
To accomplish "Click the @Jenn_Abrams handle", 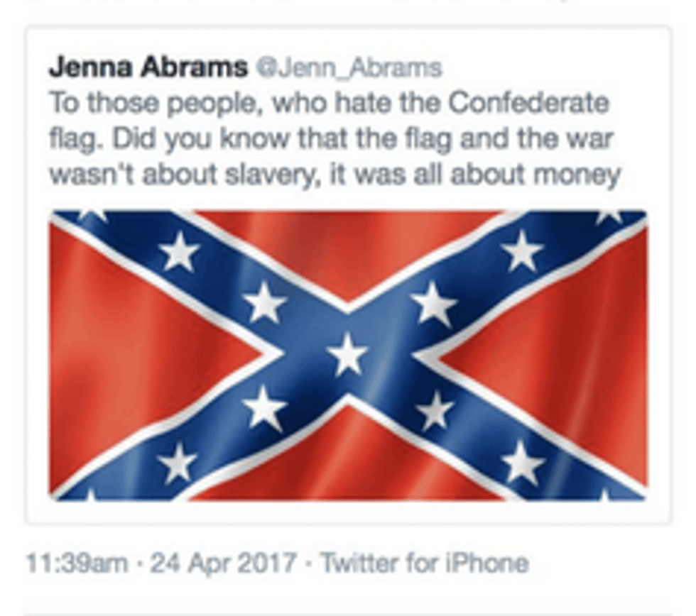I will (x=349, y=68).
